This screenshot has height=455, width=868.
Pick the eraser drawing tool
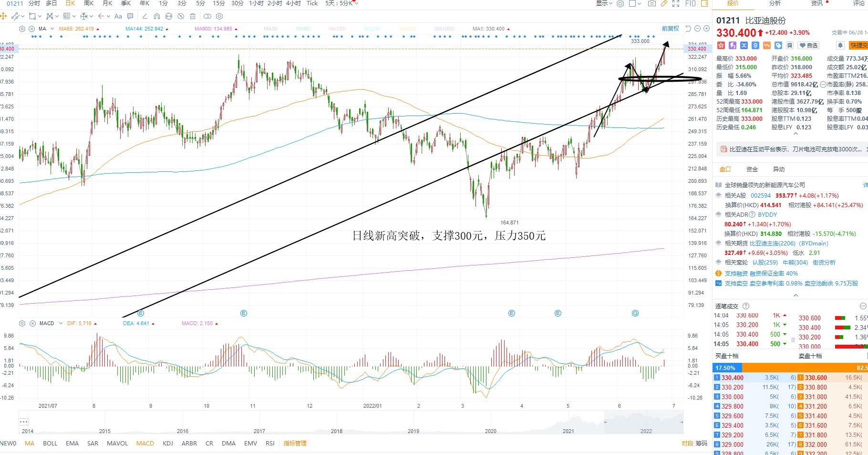pyautogui.click(x=145, y=16)
